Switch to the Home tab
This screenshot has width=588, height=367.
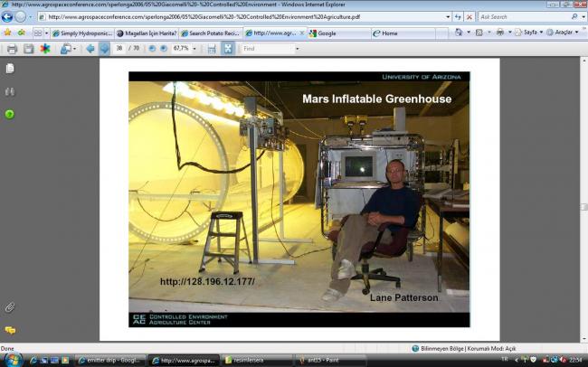click(x=403, y=33)
